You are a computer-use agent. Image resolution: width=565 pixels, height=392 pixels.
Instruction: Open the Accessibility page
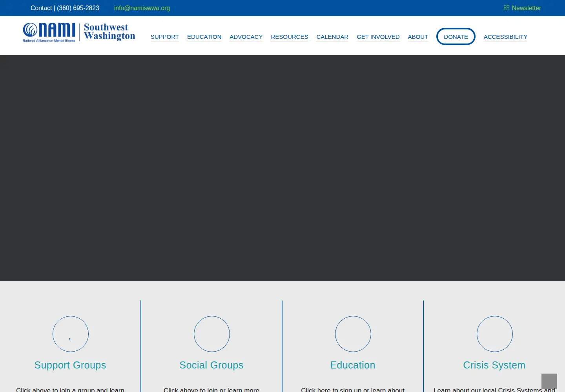(x=505, y=37)
